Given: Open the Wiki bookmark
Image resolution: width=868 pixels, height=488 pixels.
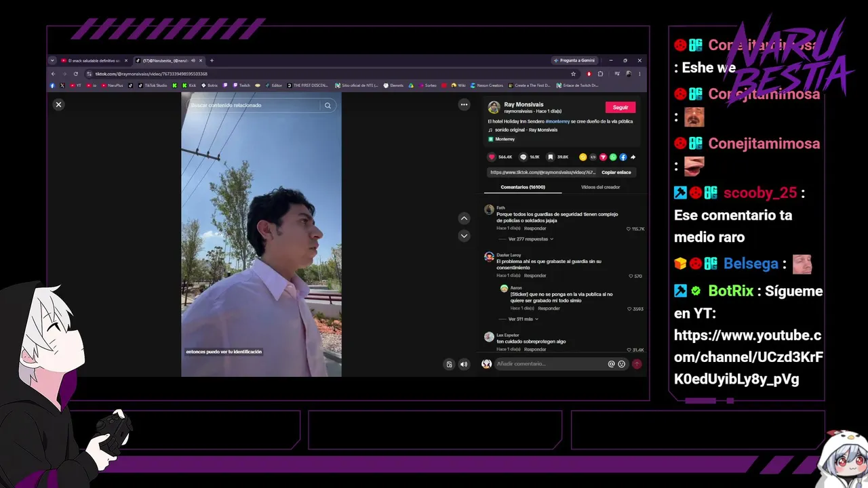Looking at the screenshot, I should pos(458,85).
